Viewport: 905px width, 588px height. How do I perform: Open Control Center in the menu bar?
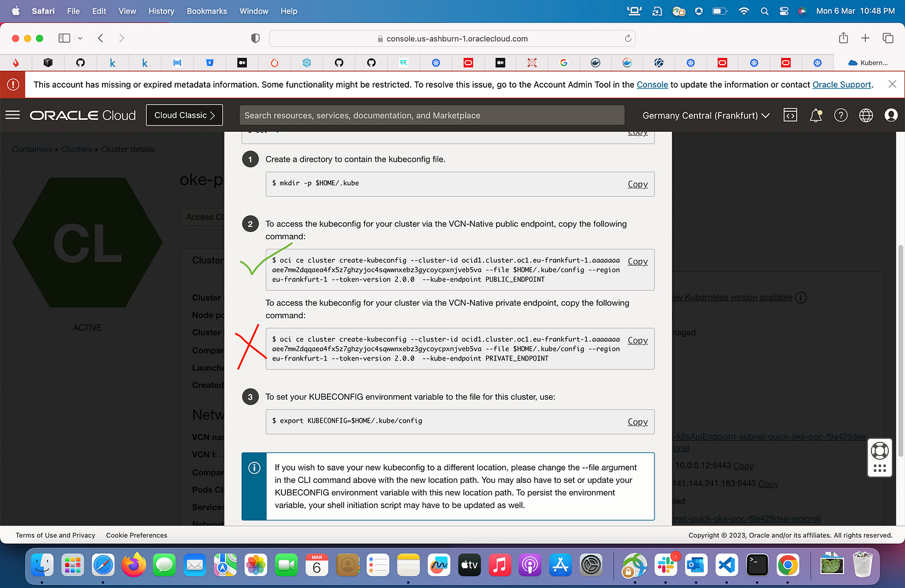[784, 11]
